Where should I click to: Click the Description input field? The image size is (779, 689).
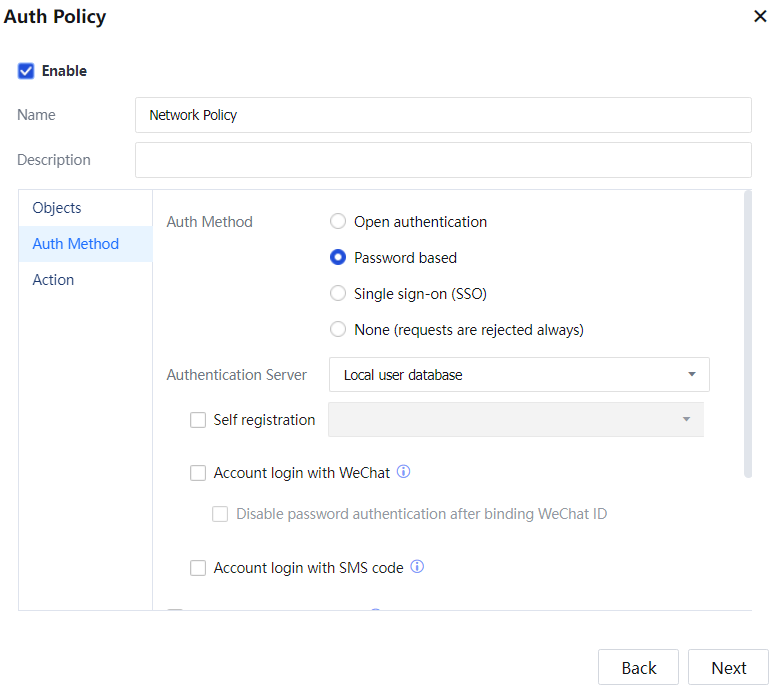point(443,160)
